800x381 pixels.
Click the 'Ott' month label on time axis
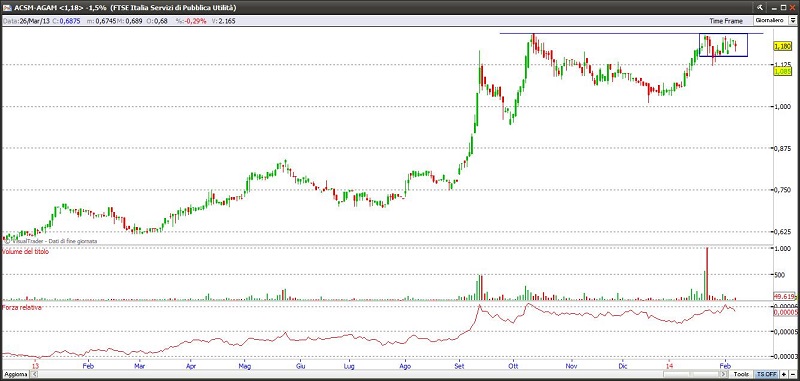coord(512,366)
